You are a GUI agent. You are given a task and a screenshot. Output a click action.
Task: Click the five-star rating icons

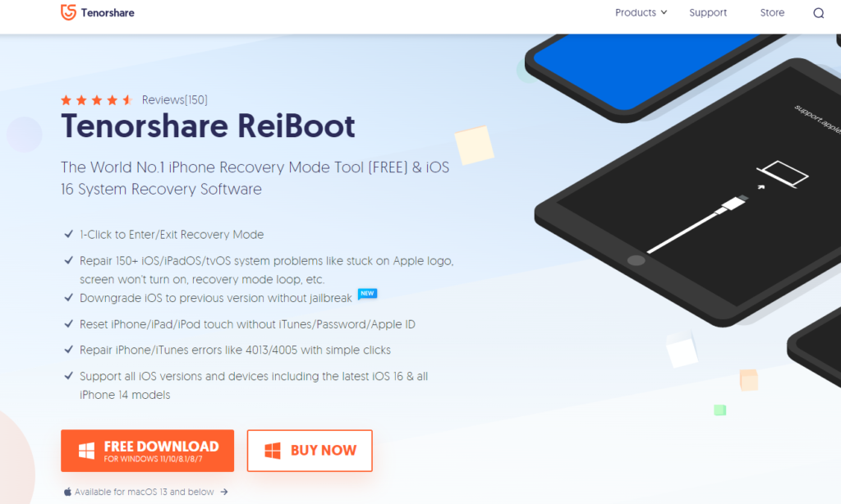click(97, 99)
